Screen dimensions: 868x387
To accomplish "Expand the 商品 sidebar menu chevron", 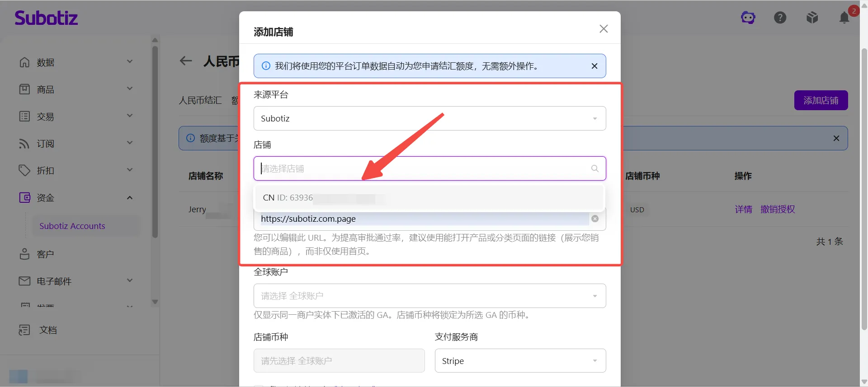I will point(130,89).
